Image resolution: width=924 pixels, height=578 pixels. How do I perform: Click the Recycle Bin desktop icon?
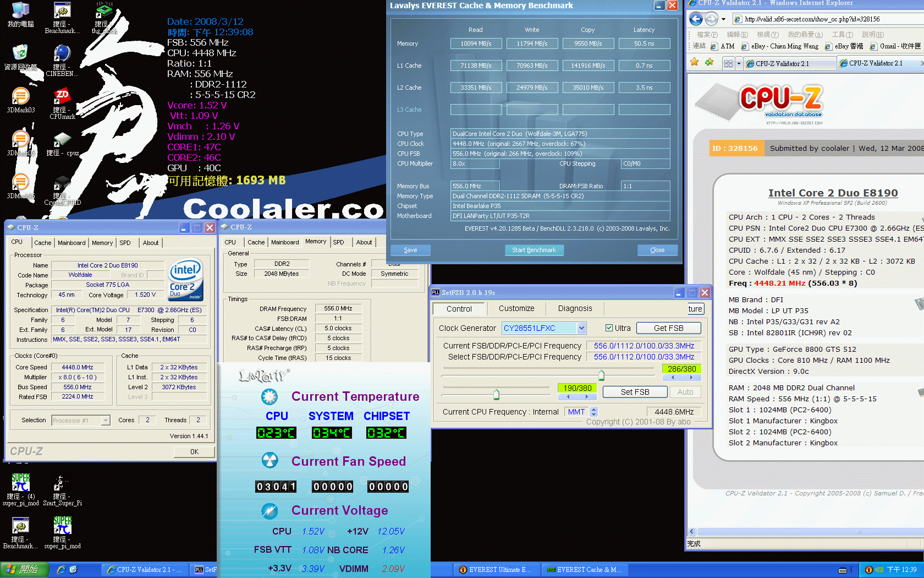coord(20,58)
